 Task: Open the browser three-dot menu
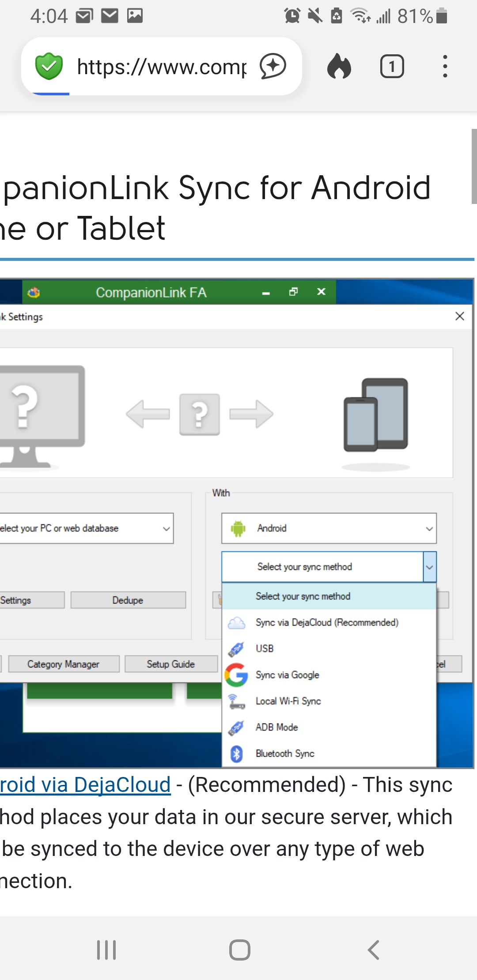(x=445, y=66)
